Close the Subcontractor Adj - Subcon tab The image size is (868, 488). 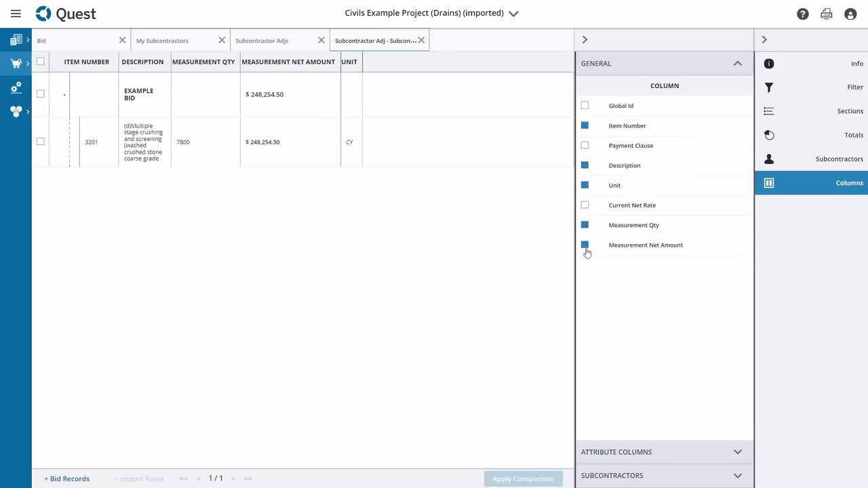pos(421,40)
